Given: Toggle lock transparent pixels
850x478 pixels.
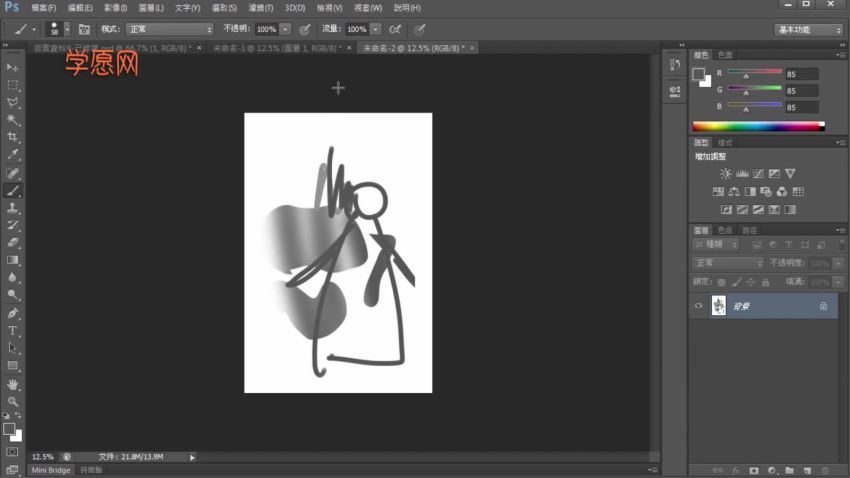Looking at the screenshot, I should point(722,282).
